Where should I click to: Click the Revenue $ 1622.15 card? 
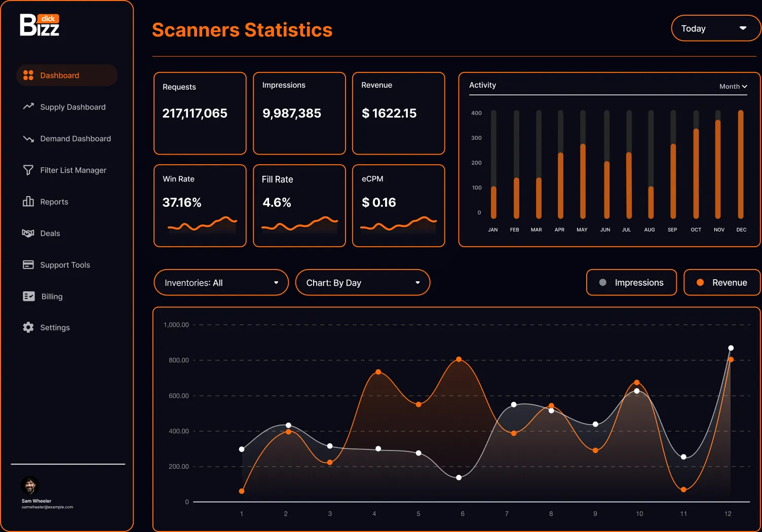(x=399, y=113)
